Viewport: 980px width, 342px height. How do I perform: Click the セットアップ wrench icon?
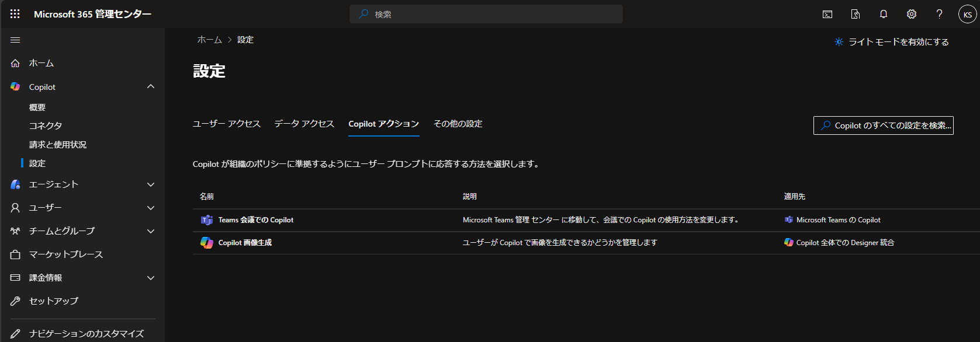[16, 301]
